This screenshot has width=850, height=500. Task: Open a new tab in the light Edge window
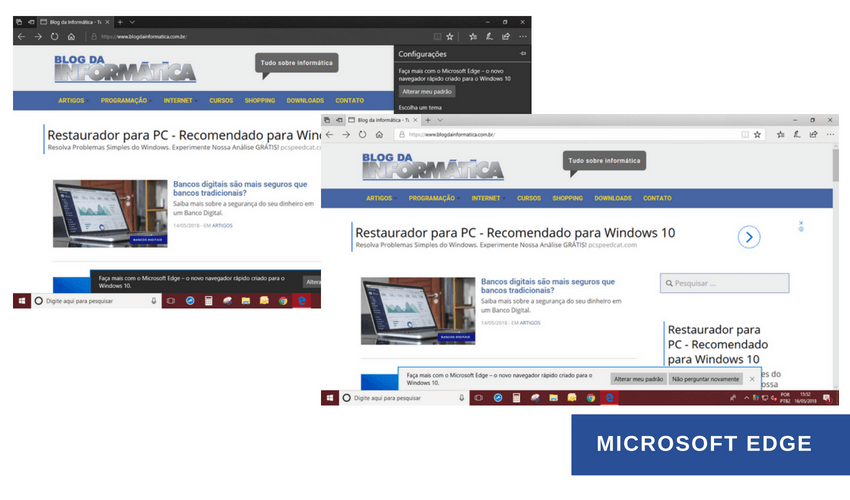coord(428,120)
